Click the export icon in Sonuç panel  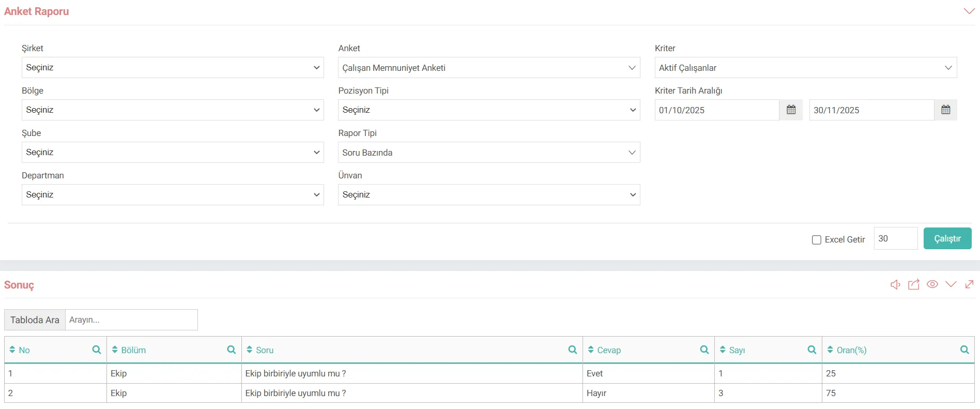click(914, 284)
